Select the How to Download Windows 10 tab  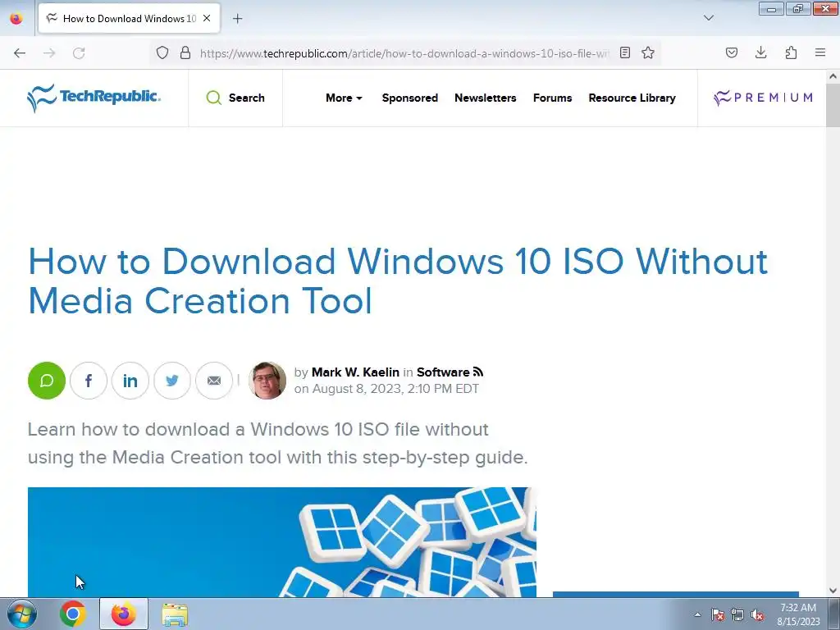(129, 18)
